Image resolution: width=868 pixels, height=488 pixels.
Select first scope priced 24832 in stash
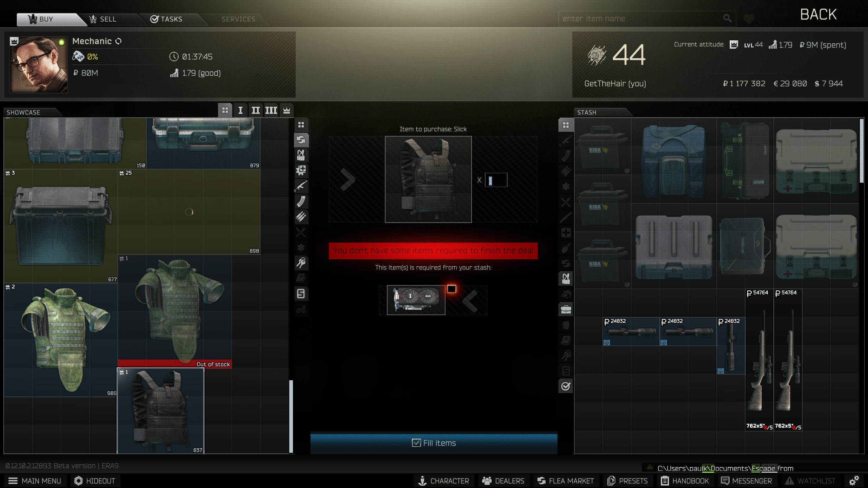click(631, 331)
